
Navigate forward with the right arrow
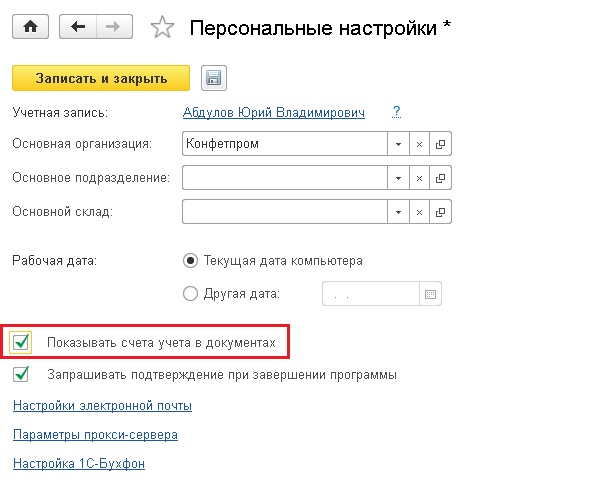pos(114,26)
